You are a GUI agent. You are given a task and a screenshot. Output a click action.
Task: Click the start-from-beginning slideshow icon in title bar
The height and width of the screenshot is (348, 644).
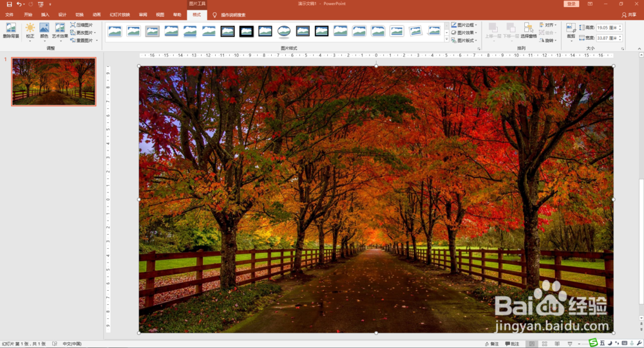pos(41,4)
